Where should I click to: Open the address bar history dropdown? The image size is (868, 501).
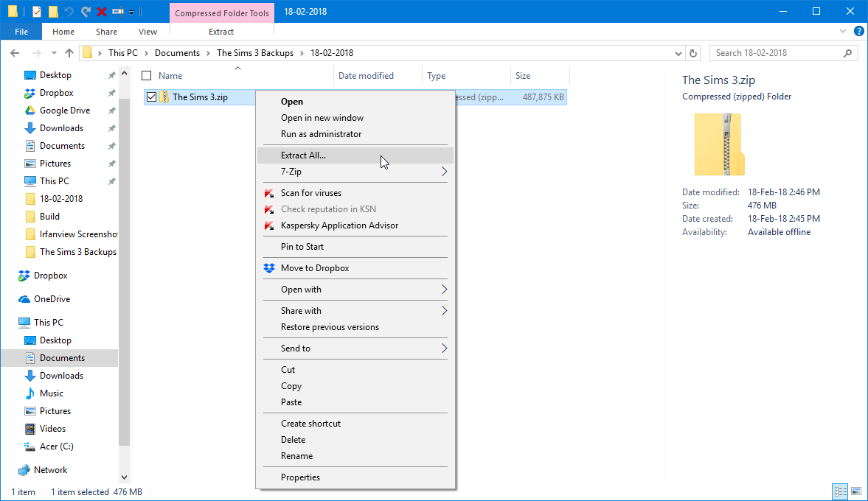(678, 53)
